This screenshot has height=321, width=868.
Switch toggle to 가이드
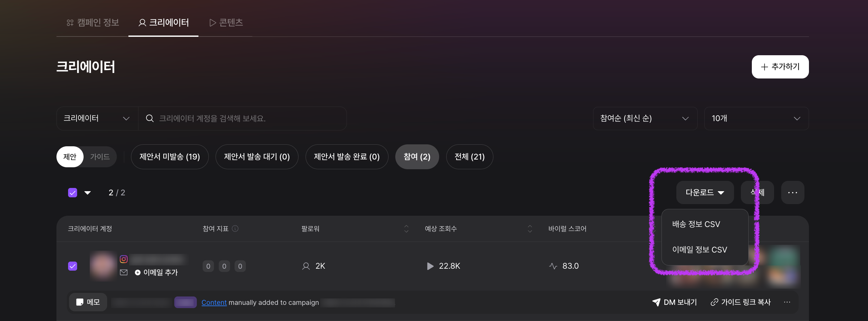(100, 157)
